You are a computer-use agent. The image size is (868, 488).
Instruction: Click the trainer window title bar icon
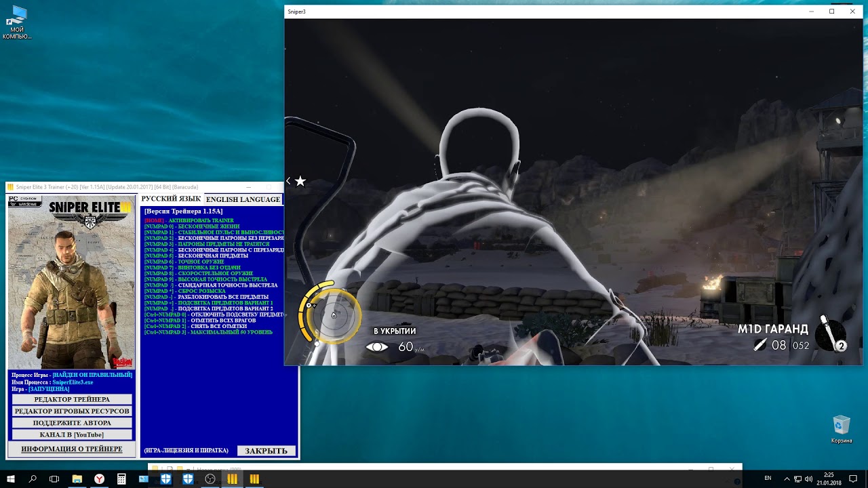click(x=10, y=187)
